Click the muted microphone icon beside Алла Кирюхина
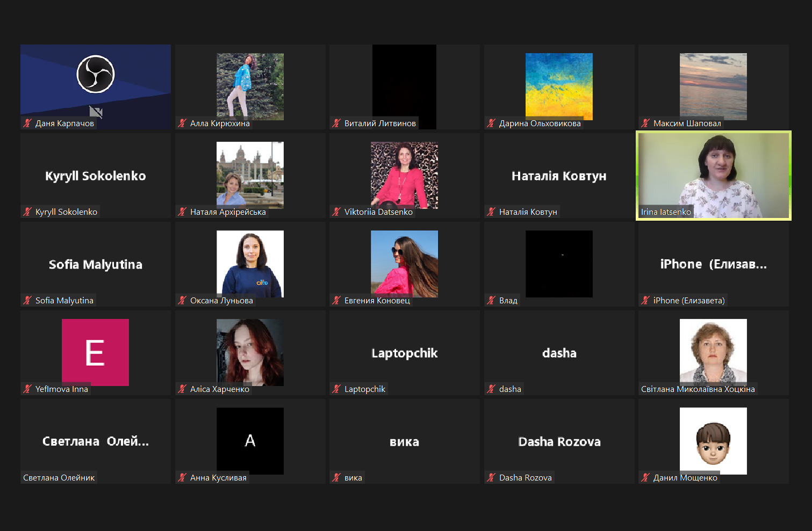 (x=182, y=123)
